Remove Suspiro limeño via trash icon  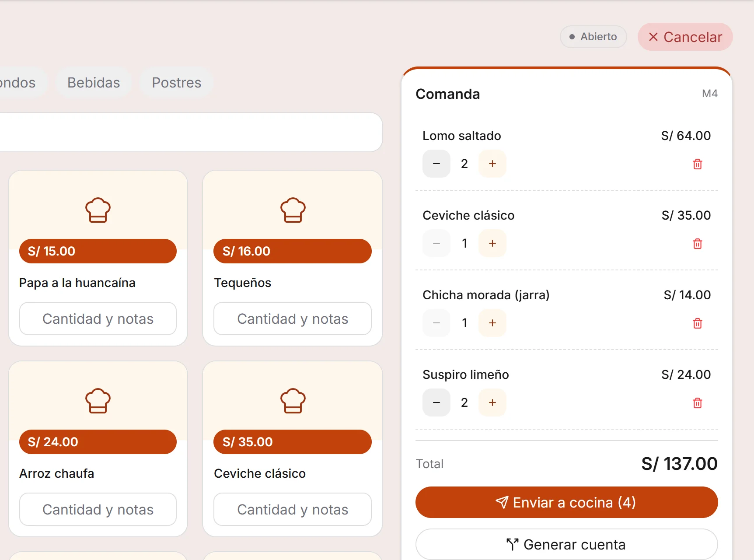coord(698,403)
